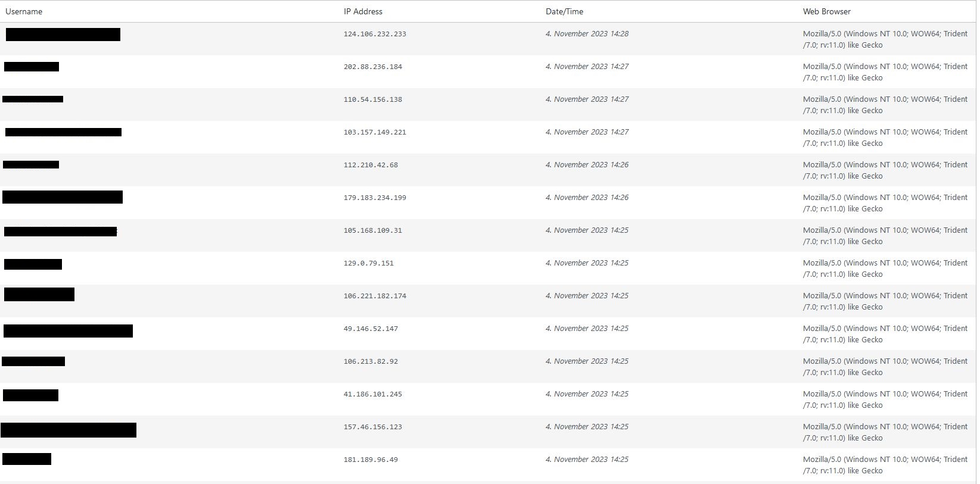
Task: Click IP address 181.189.96.49
Action: pyautogui.click(x=371, y=460)
